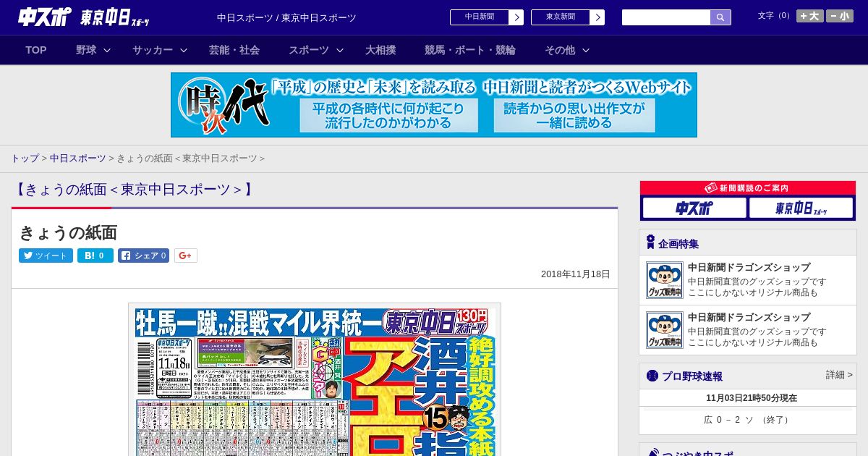
Task: Open the スポーツ menu
Action: click(x=309, y=50)
